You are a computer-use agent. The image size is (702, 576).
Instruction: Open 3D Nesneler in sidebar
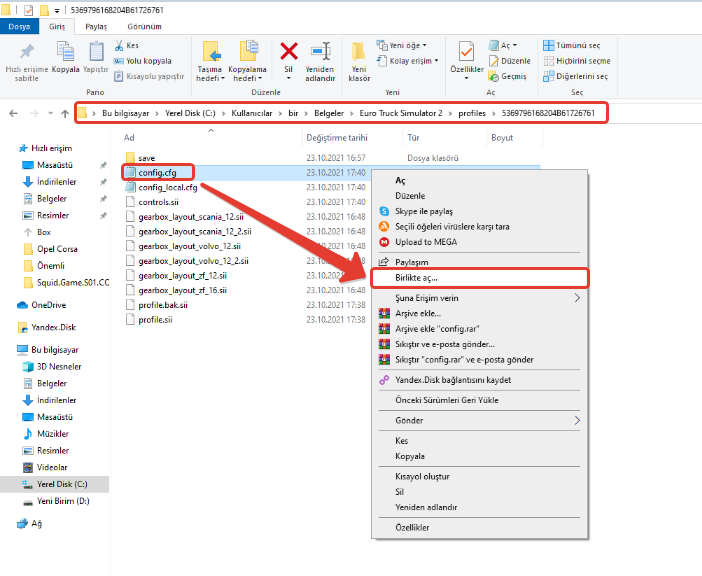(x=52, y=367)
